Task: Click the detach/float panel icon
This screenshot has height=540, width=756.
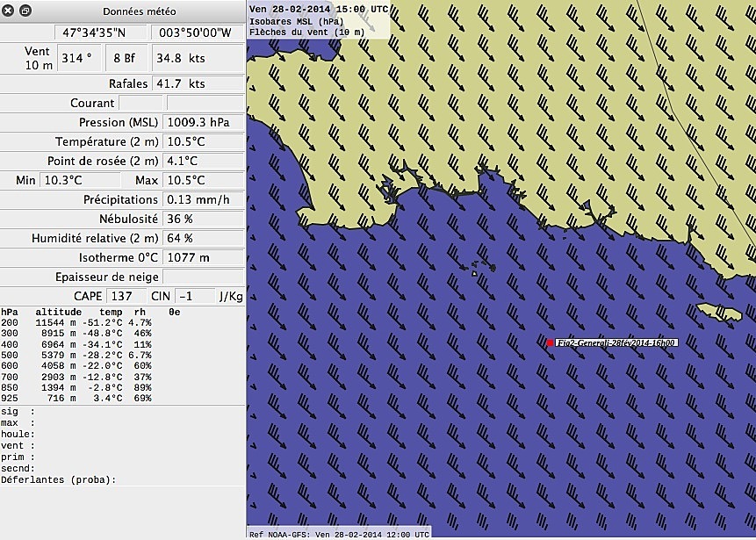Action: tap(25, 11)
